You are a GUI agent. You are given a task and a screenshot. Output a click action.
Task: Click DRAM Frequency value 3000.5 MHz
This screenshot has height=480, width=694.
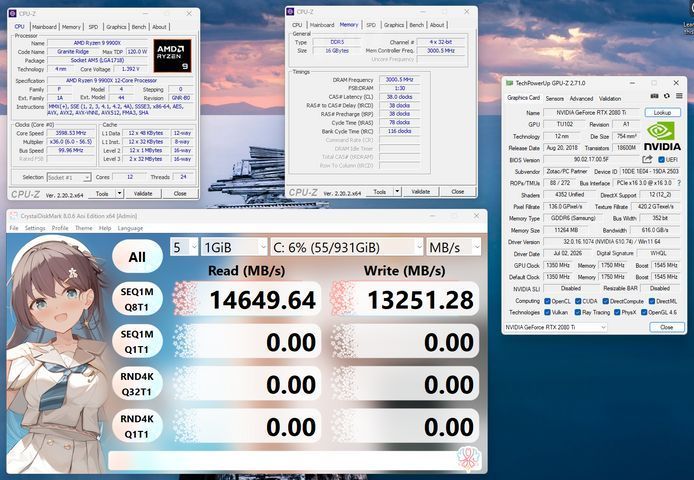[x=399, y=80]
